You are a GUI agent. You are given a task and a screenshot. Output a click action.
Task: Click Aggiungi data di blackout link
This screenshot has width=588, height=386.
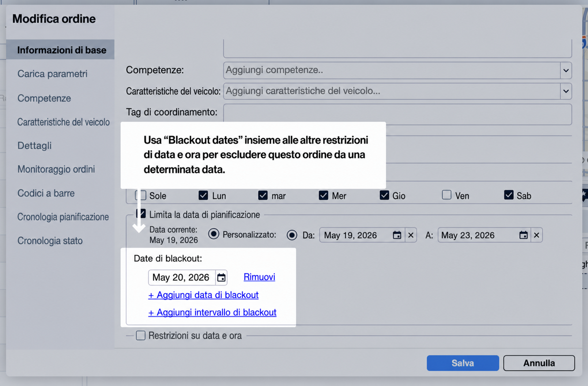click(x=203, y=295)
